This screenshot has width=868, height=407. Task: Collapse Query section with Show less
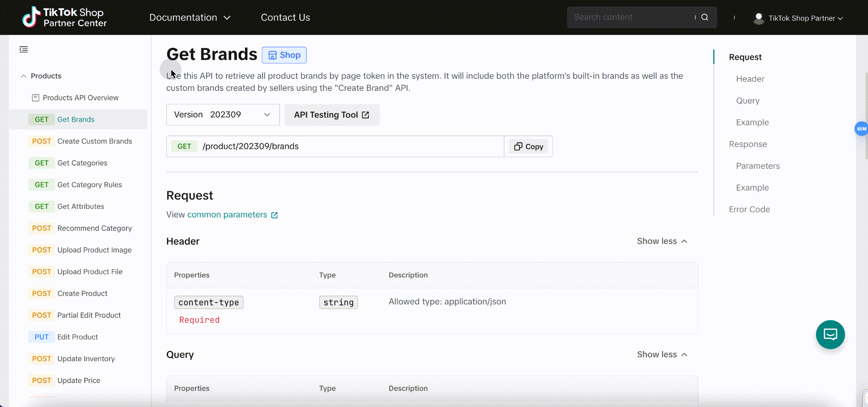[x=662, y=355]
